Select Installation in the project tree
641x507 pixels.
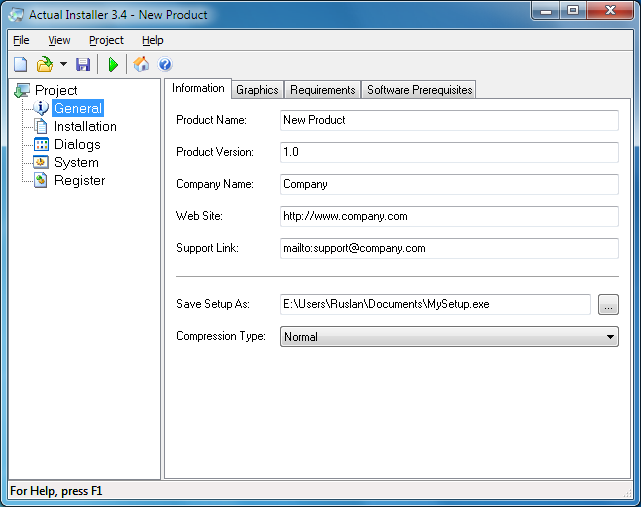(x=85, y=126)
